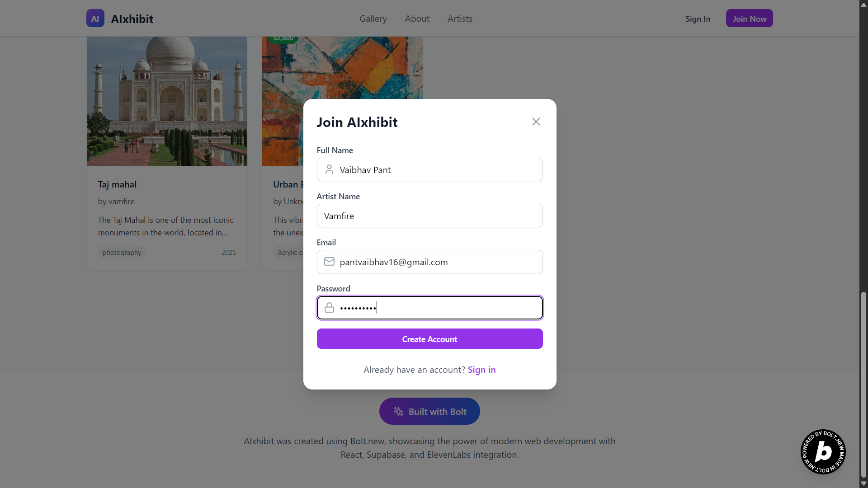This screenshot has width=868, height=488.
Task: Click the lock icon in Password field
Action: [329, 308]
